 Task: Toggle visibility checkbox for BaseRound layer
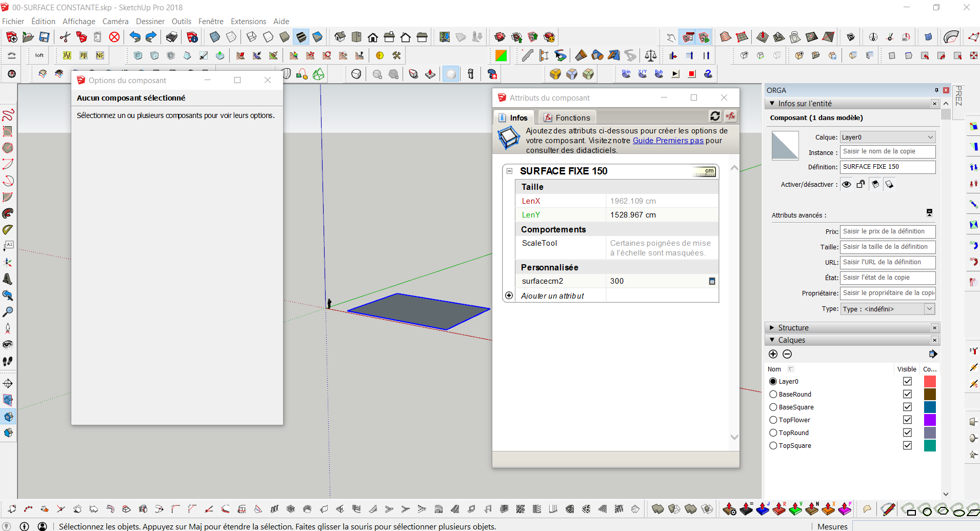pos(907,394)
